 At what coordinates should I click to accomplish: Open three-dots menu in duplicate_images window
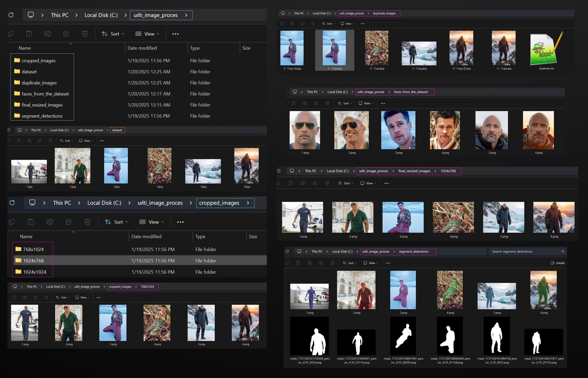pyautogui.click(x=363, y=24)
